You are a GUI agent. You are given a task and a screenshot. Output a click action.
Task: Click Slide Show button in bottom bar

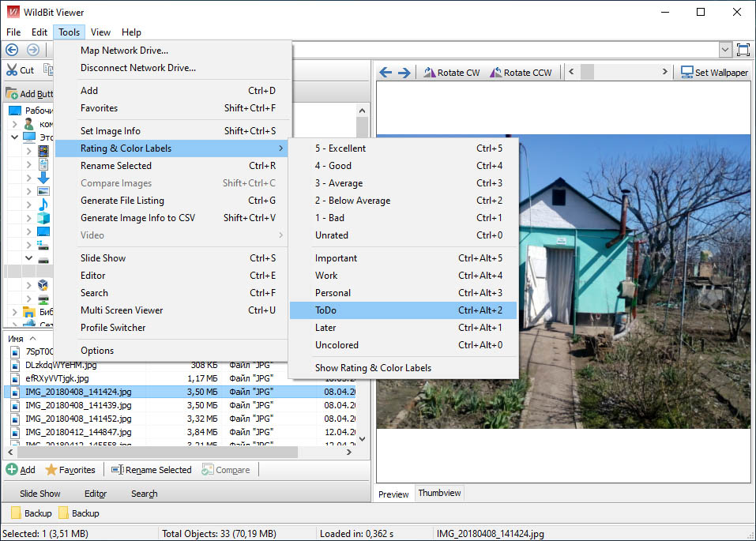(40, 494)
